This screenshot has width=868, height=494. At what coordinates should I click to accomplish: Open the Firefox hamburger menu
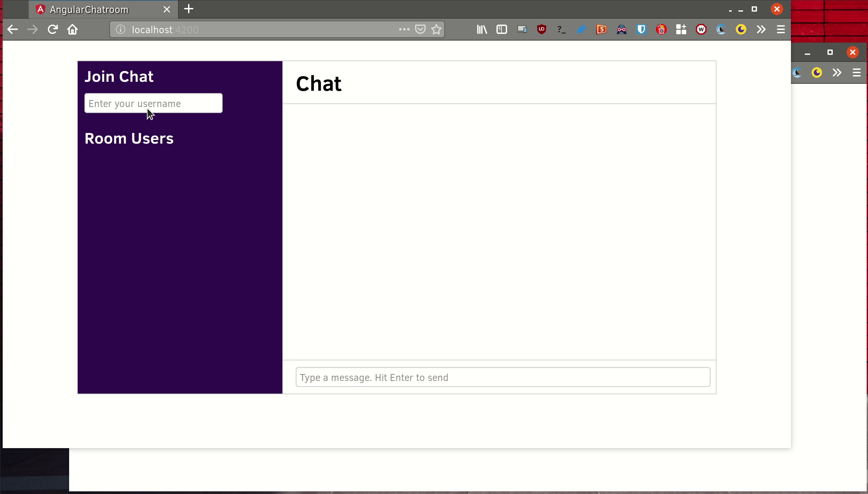(781, 30)
